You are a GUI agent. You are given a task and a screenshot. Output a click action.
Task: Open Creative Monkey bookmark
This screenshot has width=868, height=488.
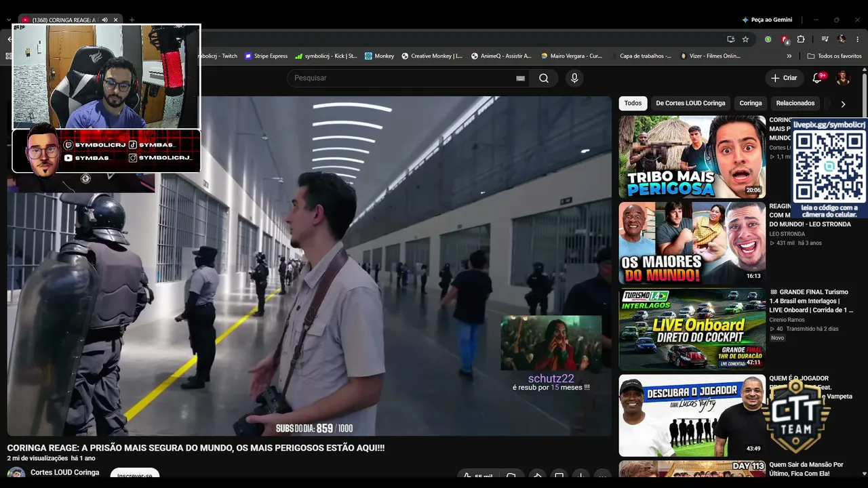pyautogui.click(x=432, y=56)
